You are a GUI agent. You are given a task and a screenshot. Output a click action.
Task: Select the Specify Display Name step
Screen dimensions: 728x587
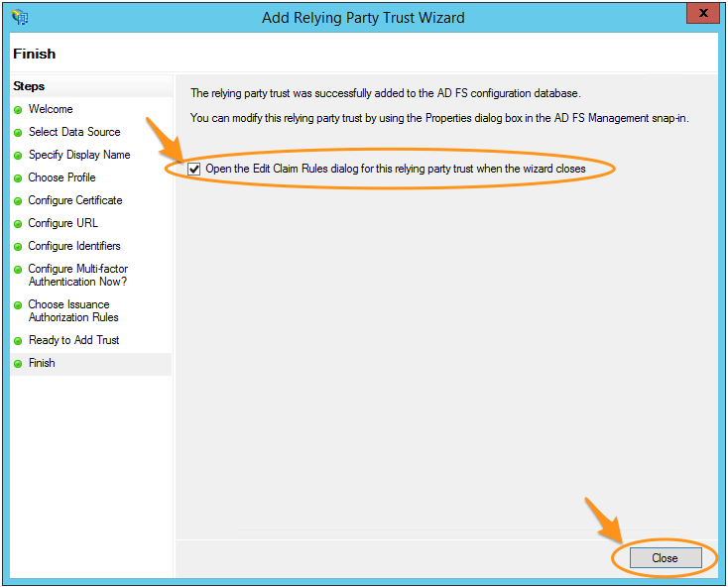79,155
